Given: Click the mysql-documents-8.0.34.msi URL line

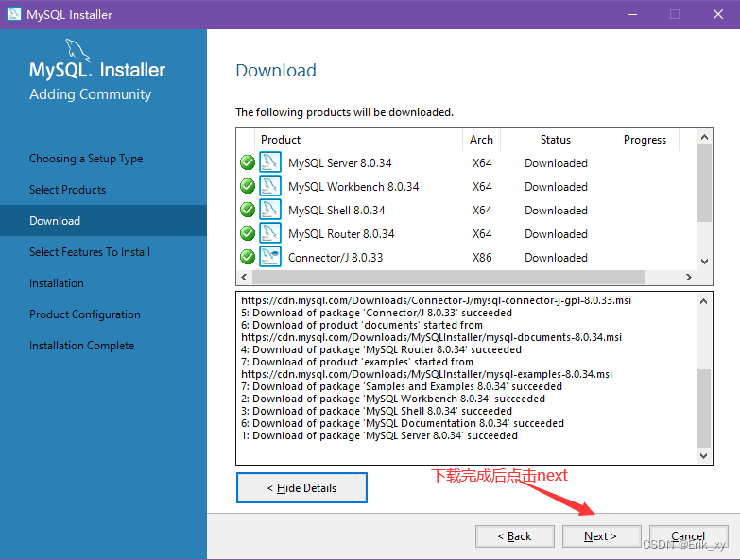Looking at the screenshot, I should tap(431, 337).
